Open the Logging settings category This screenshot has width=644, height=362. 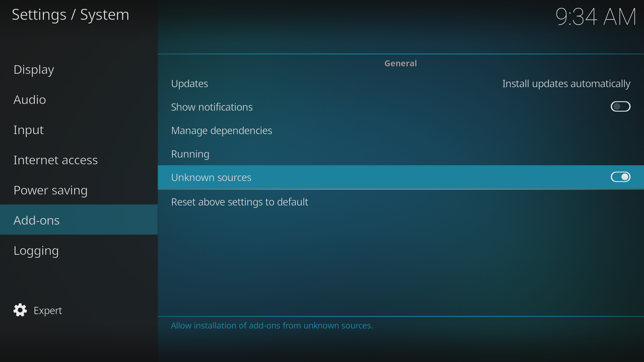(36, 250)
